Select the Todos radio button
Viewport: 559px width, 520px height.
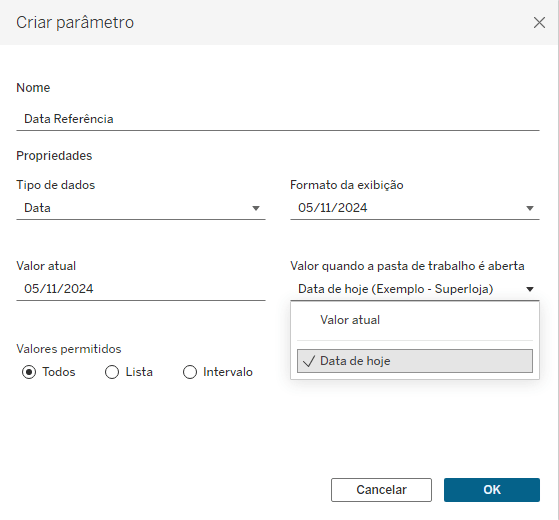coord(29,372)
